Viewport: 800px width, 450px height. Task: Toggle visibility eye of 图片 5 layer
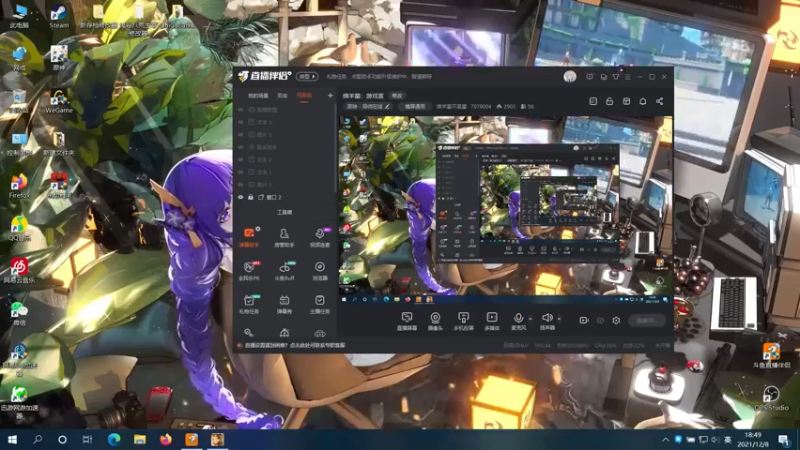(240, 135)
